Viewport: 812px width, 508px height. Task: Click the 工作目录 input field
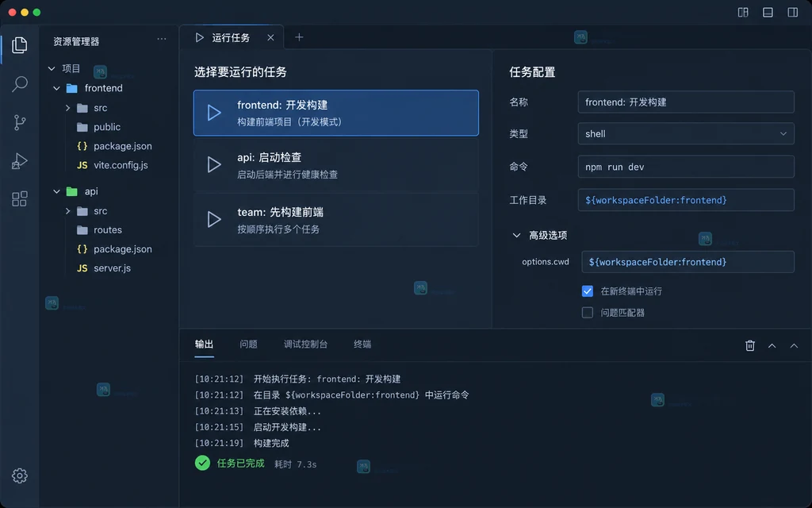tap(686, 200)
